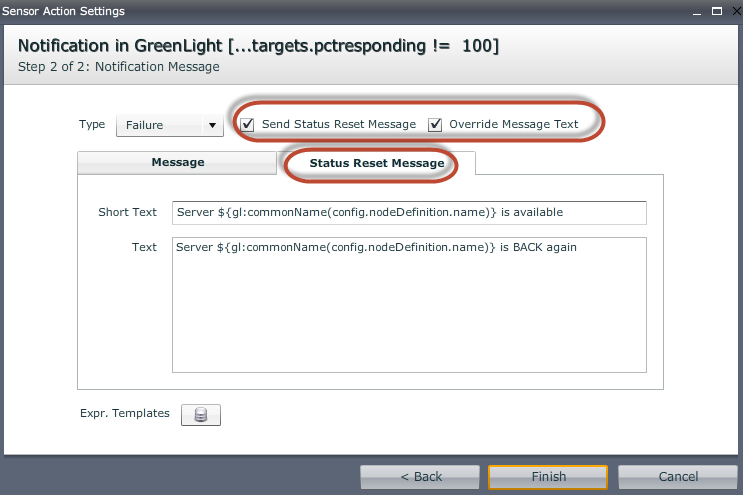This screenshot has height=495, width=743.
Task: Focus the Short Text input field
Action: click(408, 213)
